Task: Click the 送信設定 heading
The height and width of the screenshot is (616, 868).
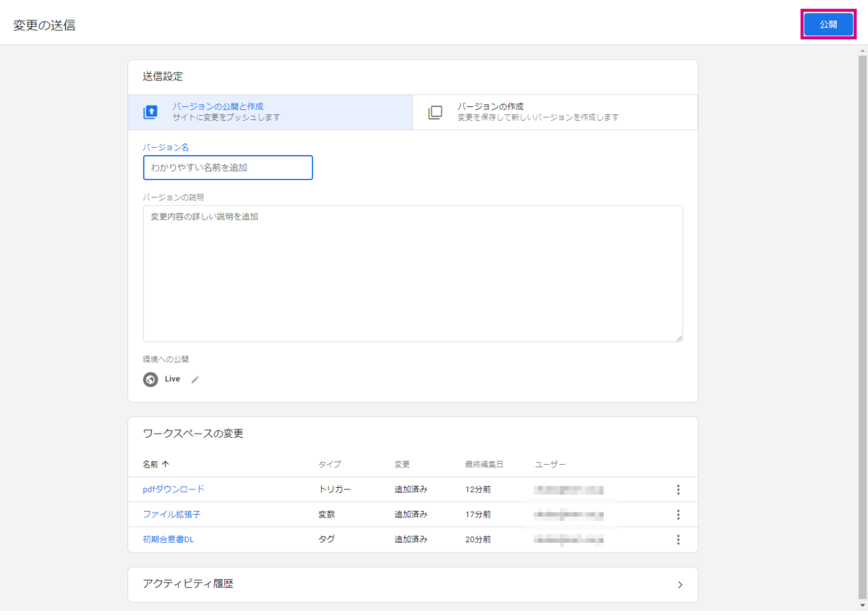Action: click(163, 76)
